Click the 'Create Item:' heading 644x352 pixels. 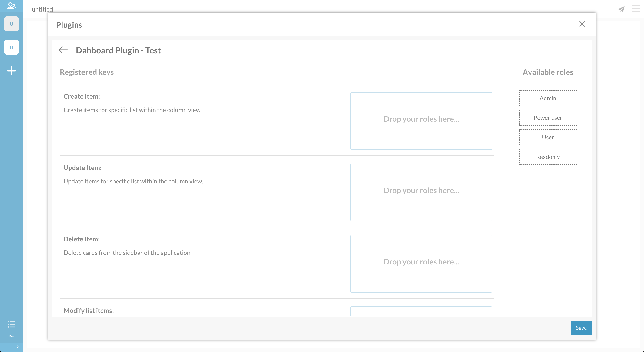pos(82,96)
